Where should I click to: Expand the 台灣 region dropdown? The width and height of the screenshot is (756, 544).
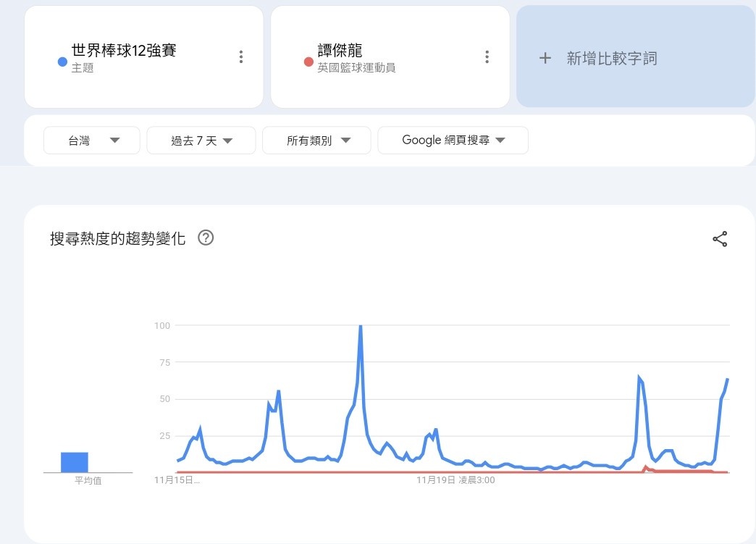[x=92, y=141]
